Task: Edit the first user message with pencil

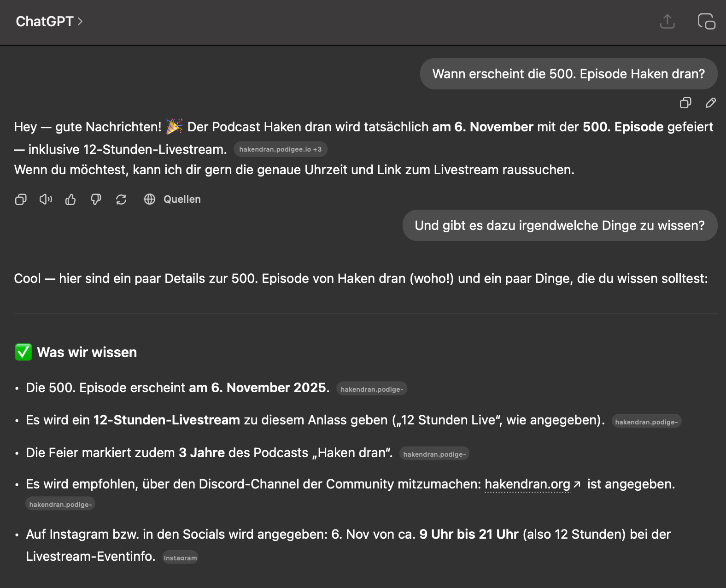Action: click(x=710, y=103)
